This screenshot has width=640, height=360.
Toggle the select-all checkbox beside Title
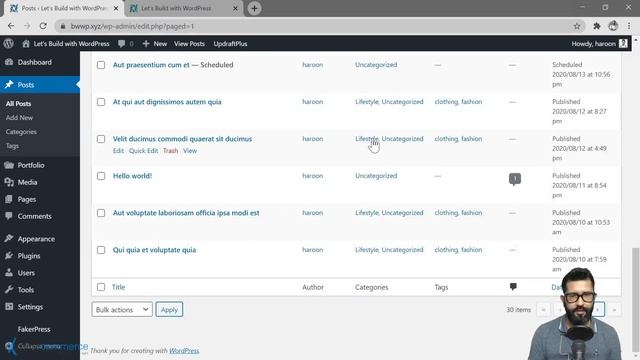coord(101,287)
